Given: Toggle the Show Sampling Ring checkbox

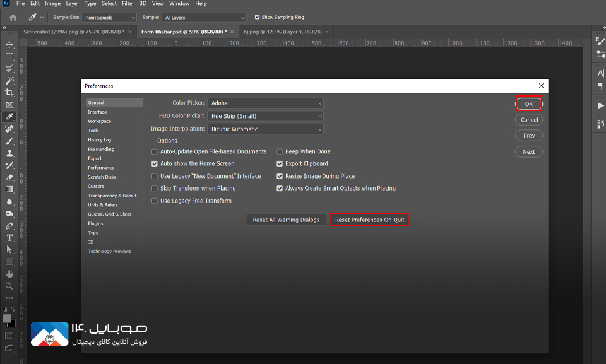Looking at the screenshot, I should (257, 17).
